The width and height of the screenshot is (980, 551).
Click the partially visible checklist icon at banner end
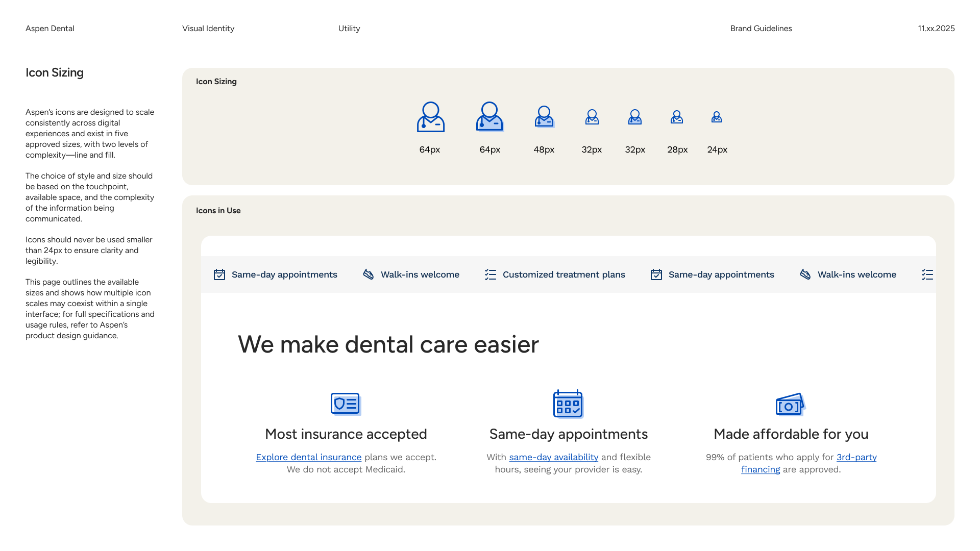point(927,274)
